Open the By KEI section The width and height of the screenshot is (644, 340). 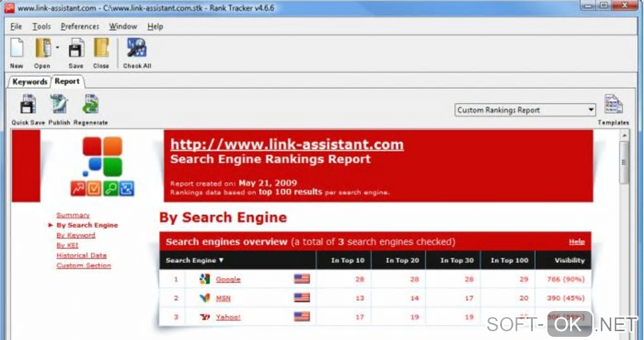[x=68, y=245]
